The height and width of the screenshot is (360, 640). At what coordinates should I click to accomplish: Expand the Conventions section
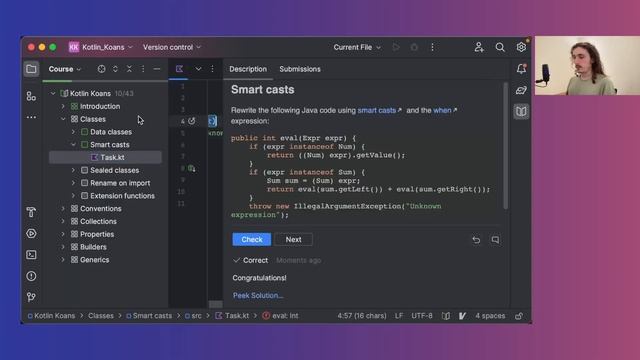point(63,209)
